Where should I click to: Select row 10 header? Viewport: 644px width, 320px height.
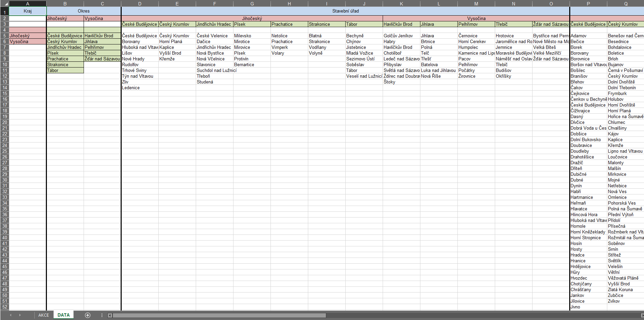click(4, 64)
